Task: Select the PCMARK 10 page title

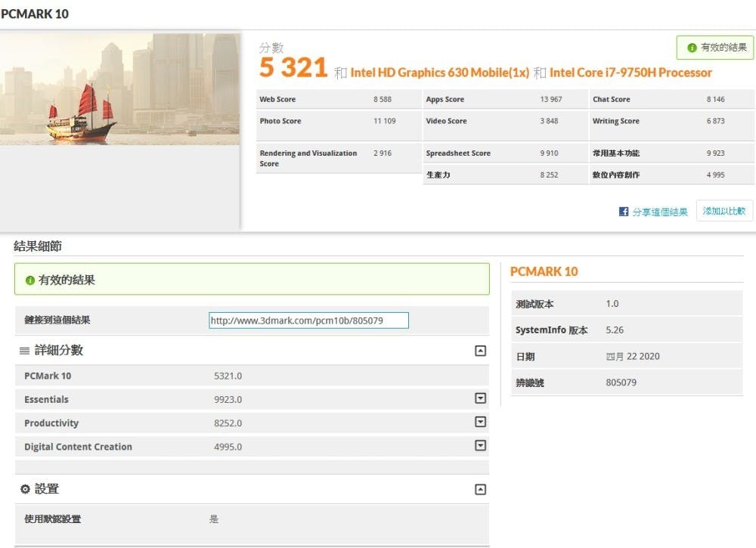Action: pyautogui.click(x=36, y=14)
